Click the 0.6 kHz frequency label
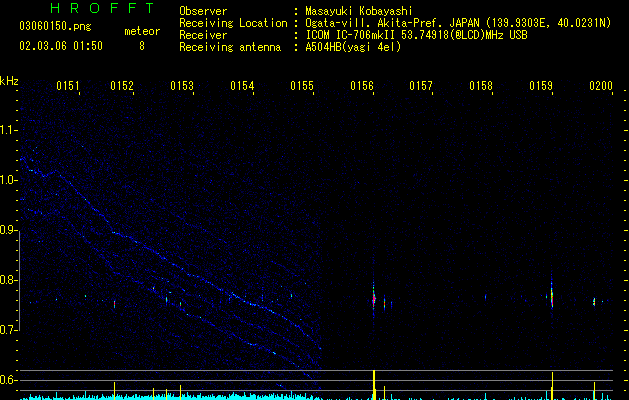 click(x=9, y=380)
